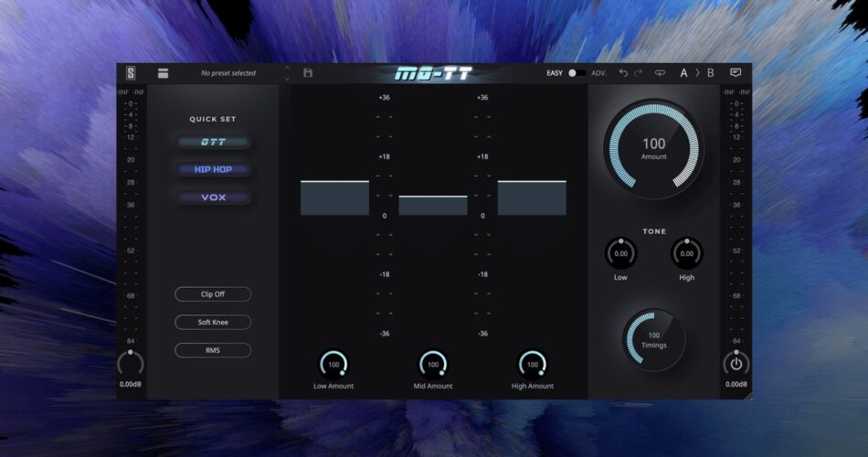This screenshot has height=457, width=868.
Task: Click the Slate Digital logo icon
Action: (131, 73)
